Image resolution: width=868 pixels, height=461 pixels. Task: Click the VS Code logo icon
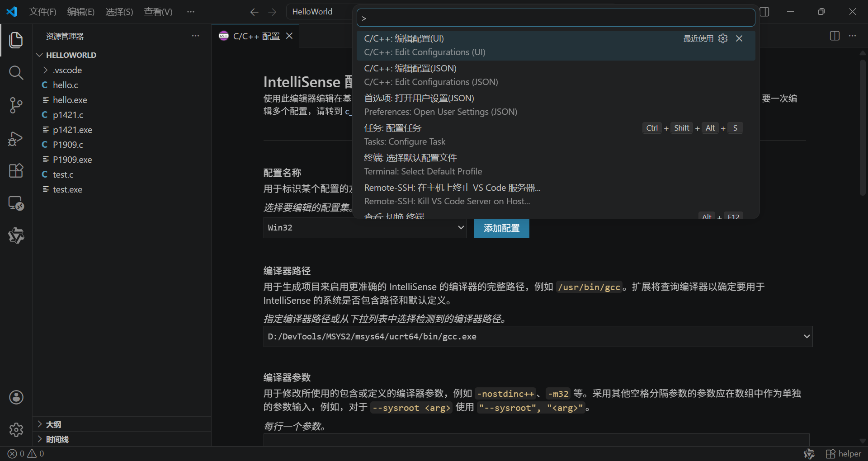(12, 12)
